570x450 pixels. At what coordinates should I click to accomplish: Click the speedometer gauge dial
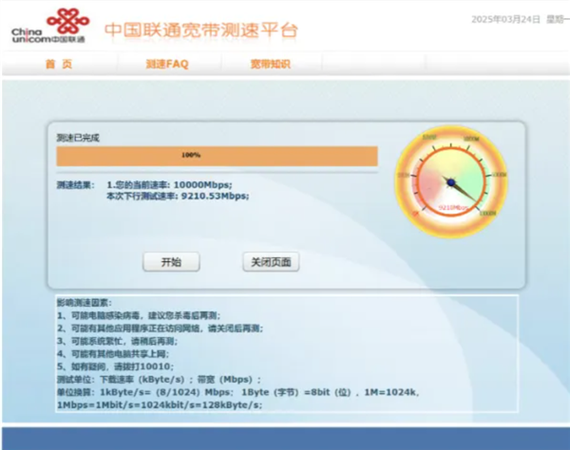[x=451, y=182]
